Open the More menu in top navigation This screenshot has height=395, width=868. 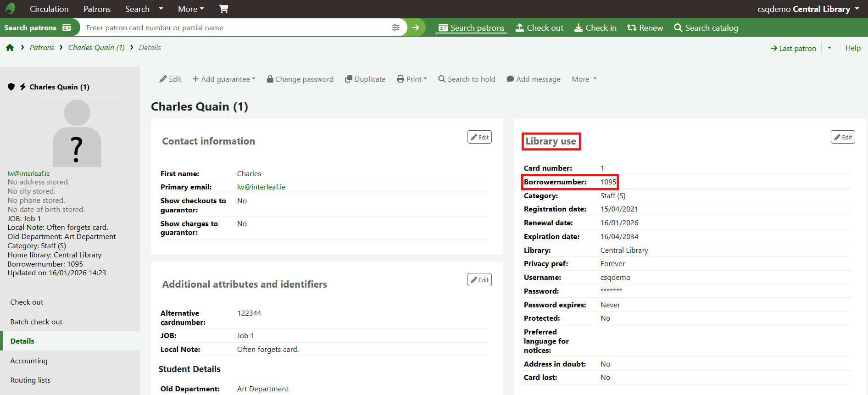pos(191,9)
